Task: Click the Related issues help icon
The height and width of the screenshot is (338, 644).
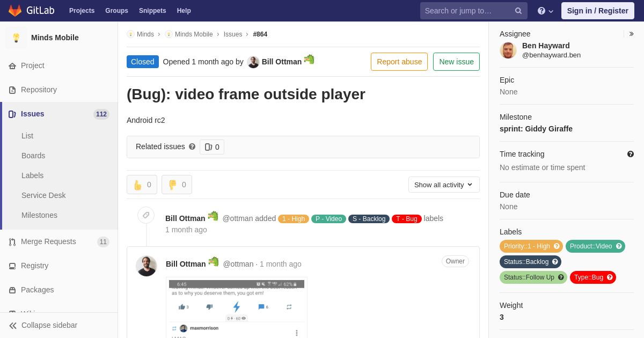Action: 192,146
